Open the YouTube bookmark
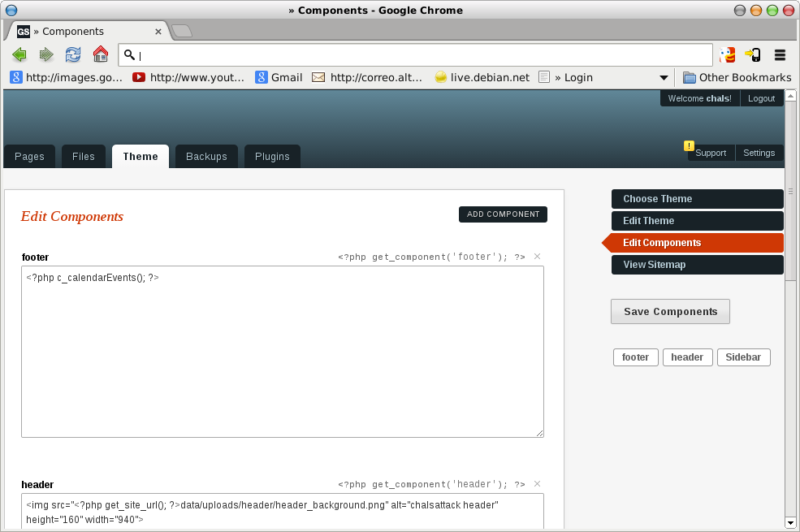The height and width of the screenshot is (532, 800). [x=188, y=77]
